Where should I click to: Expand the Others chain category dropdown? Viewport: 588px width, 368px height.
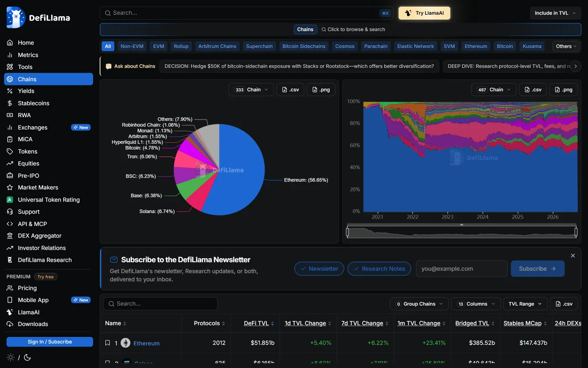pyautogui.click(x=567, y=46)
